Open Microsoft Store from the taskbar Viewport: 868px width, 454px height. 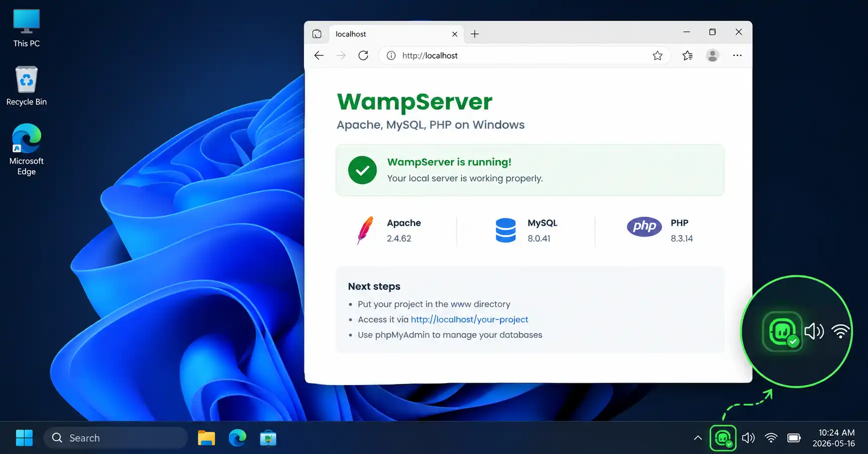tap(268, 438)
